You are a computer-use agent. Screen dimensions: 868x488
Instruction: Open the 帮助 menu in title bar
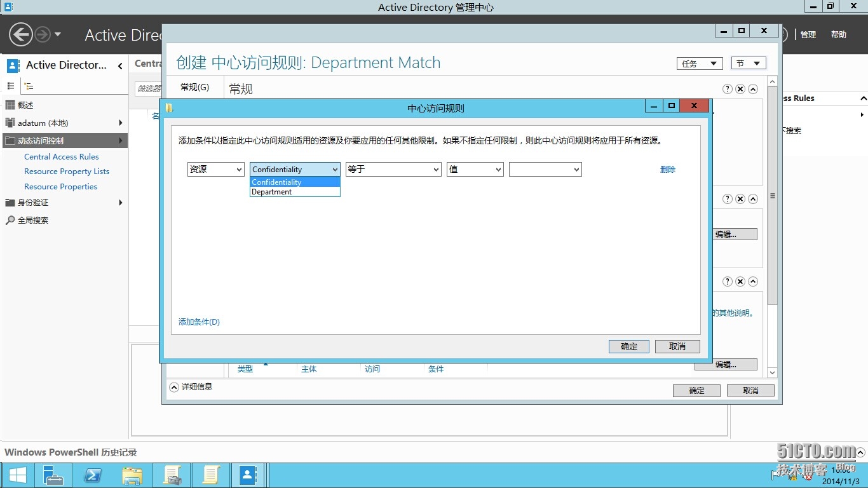point(839,35)
